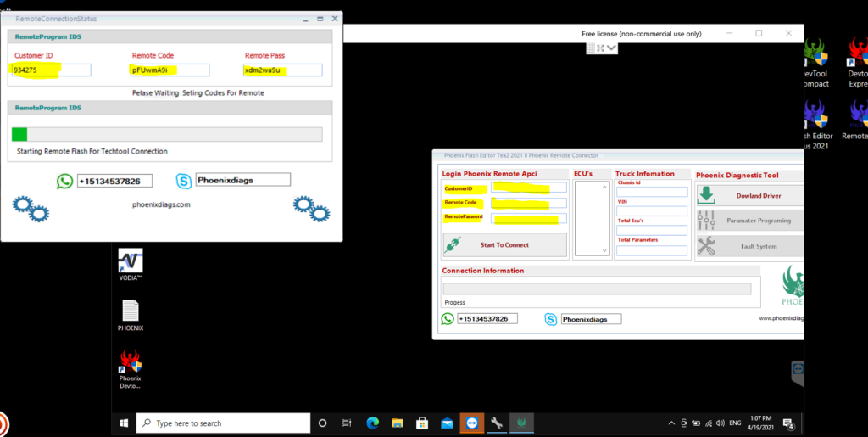Toggle fullscreen icon in remote session toolbar

601,48
